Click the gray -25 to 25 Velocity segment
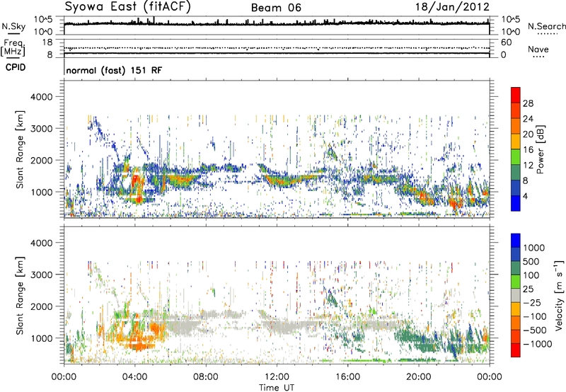Image resolution: width=566 pixels, height=392 pixels. pos(516,295)
